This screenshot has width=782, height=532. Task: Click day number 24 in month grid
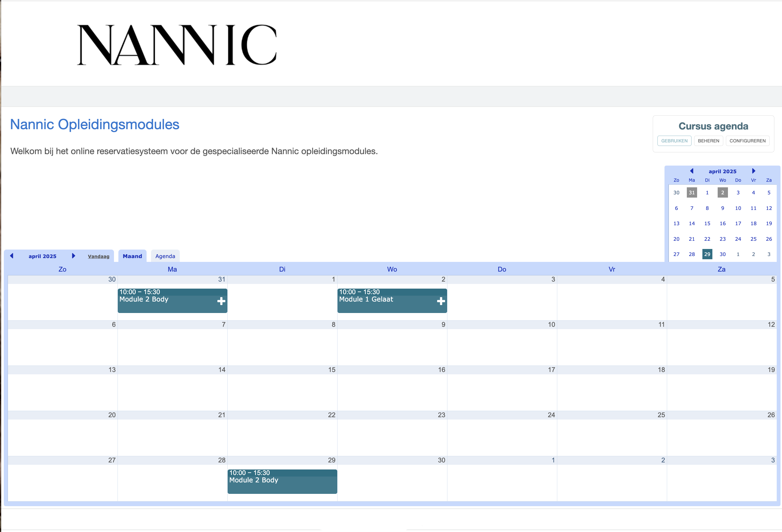(x=551, y=415)
